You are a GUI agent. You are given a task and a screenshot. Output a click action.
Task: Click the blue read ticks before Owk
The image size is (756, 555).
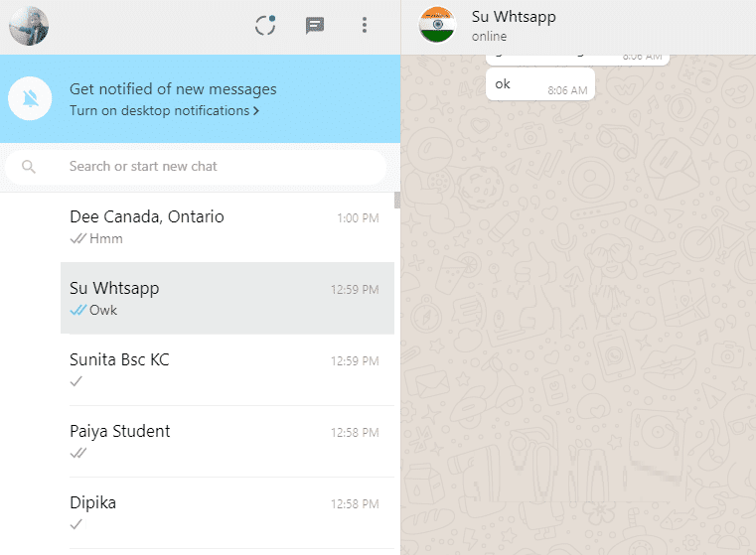[78, 310]
